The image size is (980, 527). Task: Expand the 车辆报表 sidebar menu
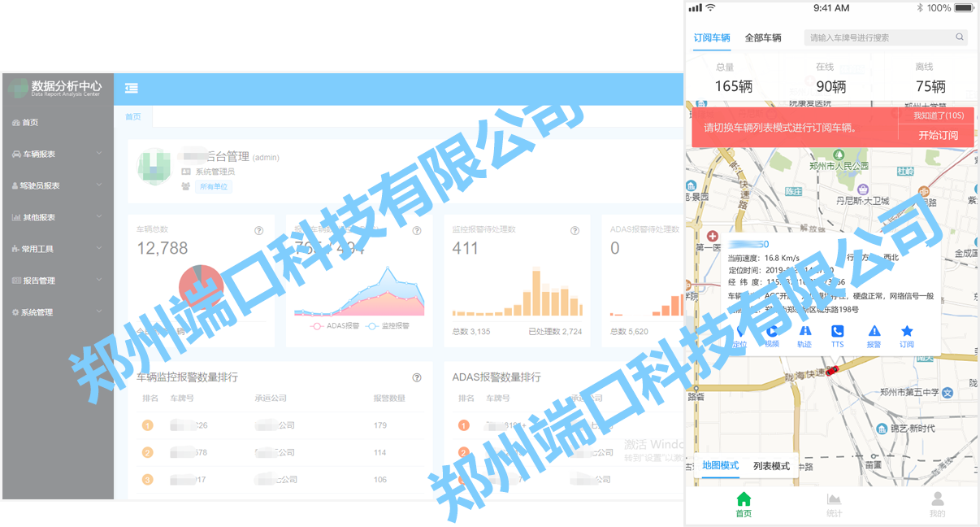click(x=57, y=154)
